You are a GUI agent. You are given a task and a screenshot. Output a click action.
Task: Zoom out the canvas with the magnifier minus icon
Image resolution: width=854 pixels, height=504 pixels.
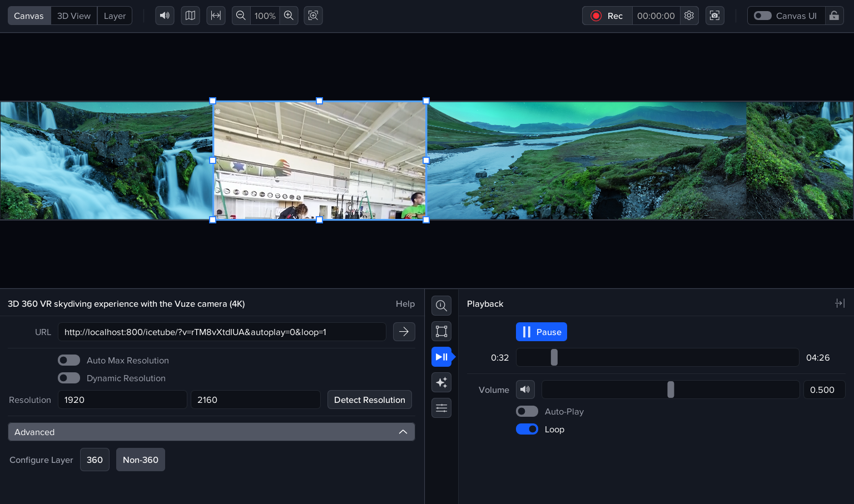(241, 16)
